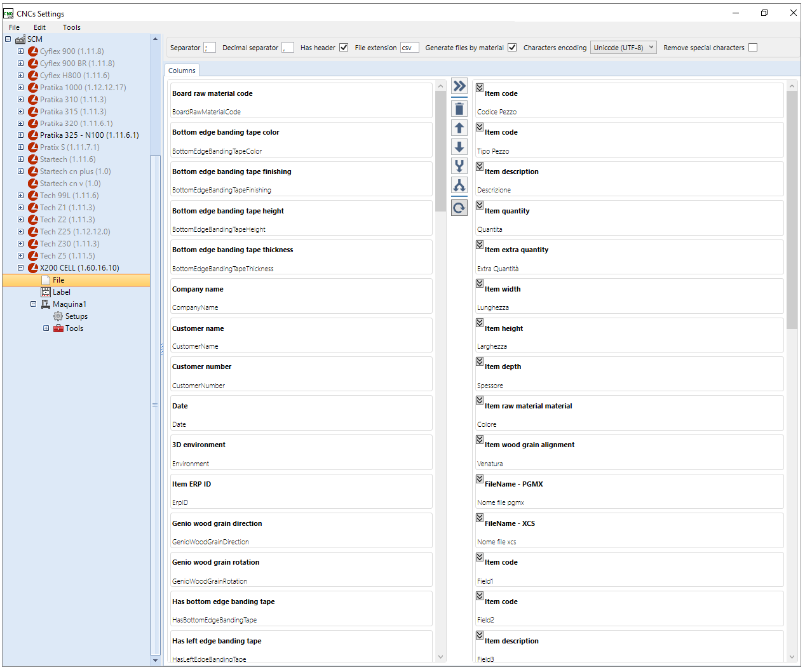Open the Edit menu
Viewport: 805px width, 672px height.
39,27
